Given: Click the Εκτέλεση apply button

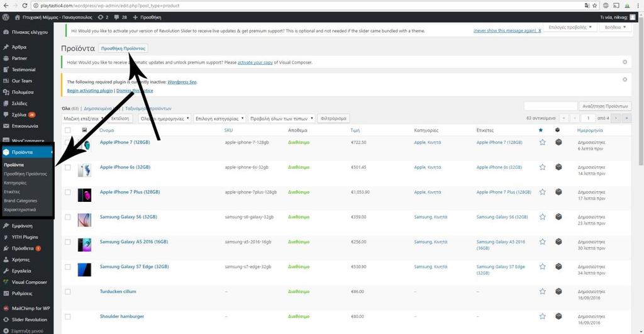Looking at the screenshot, I should pyautogui.click(x=120, y=118).
